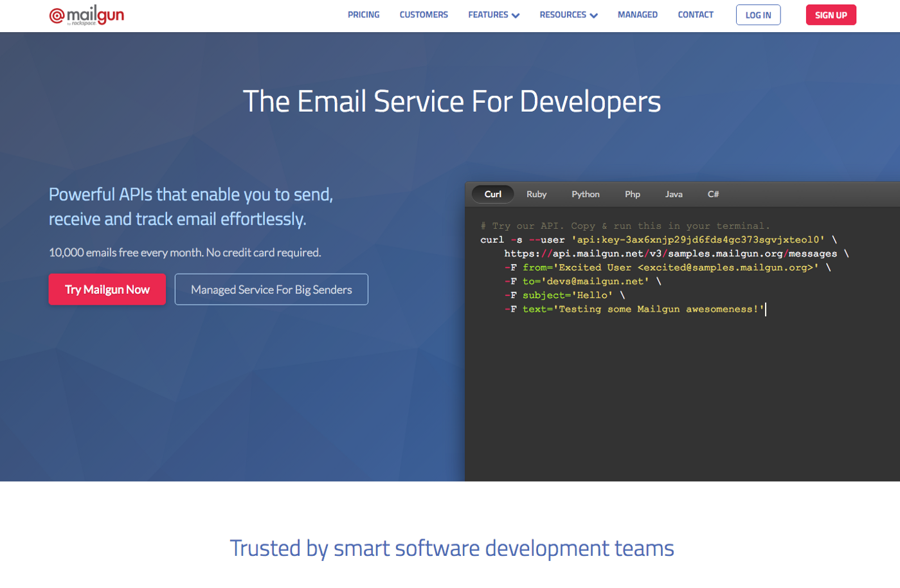Image resolution: width=900 pixels, height=588 pixels.
Task: Click 'Trusted by smart software development teams' heading
Action: pos(451,548)
